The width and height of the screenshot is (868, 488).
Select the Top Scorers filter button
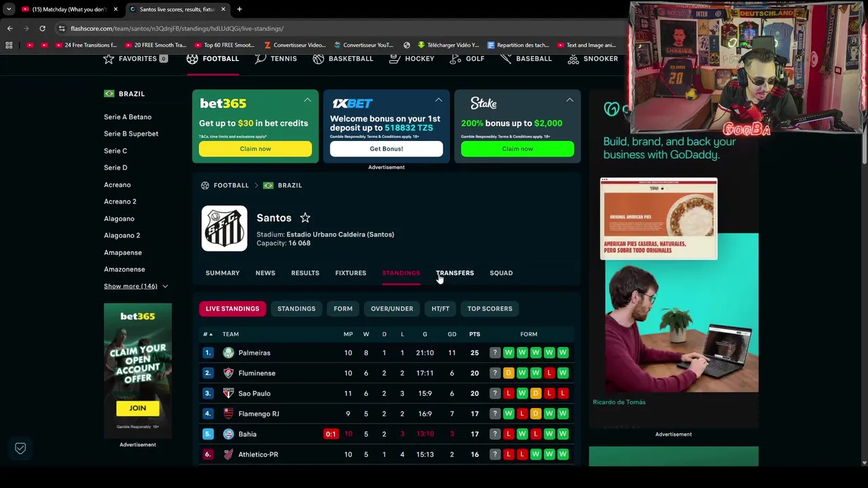[x=490, y=309]
